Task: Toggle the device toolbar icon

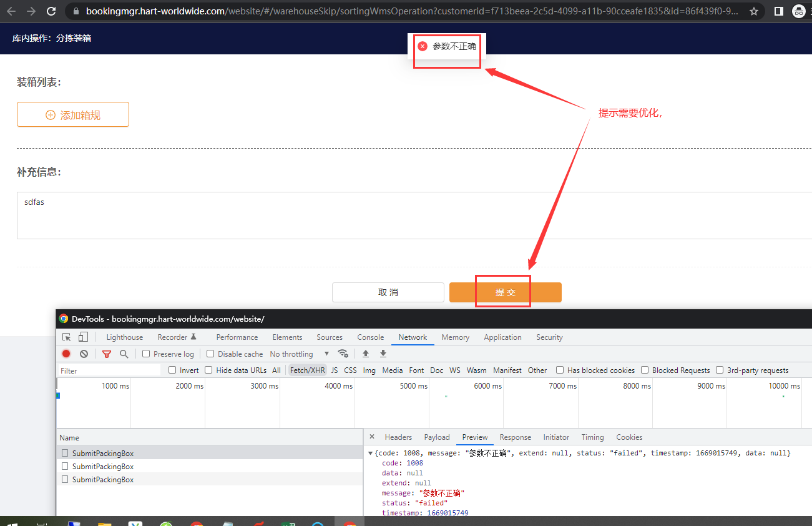Action: 83,337
